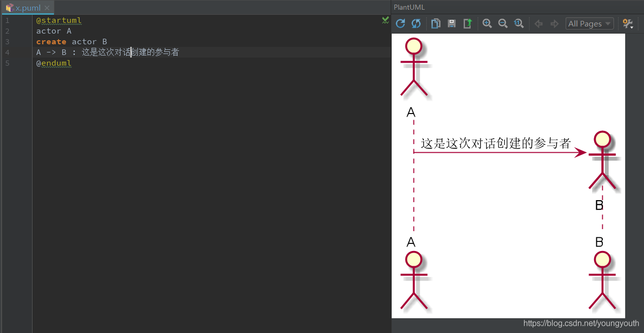The image size is (644, 333).
Task: Click the green inspection checkmark in the editor
Action: (386, 20)
